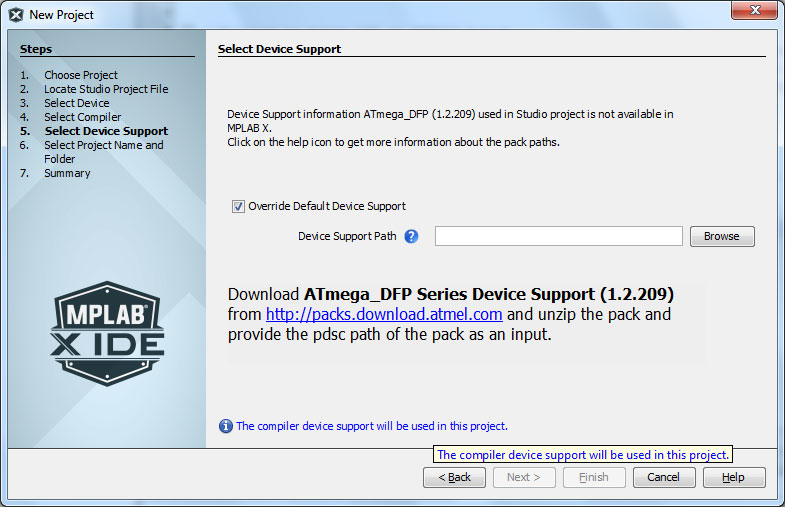Click the Finish button

[594, 477]
